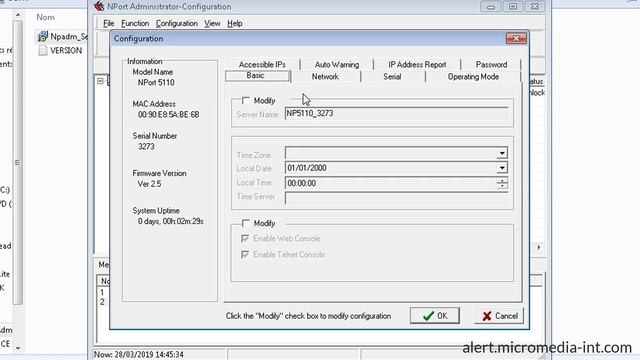Screen dimensions: 640x360
Task: Switch to the Network tab
Action: pyautogui.click(x=325, y=76)
